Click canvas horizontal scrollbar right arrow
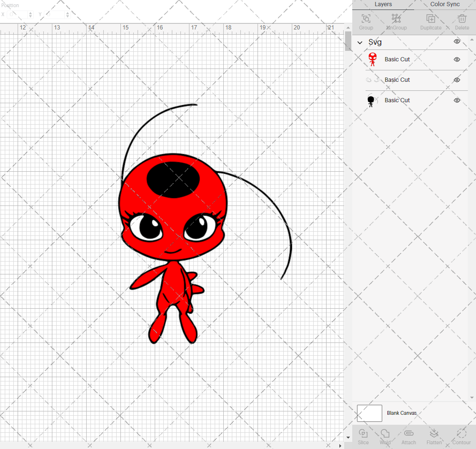 click(x=340, y=446)
